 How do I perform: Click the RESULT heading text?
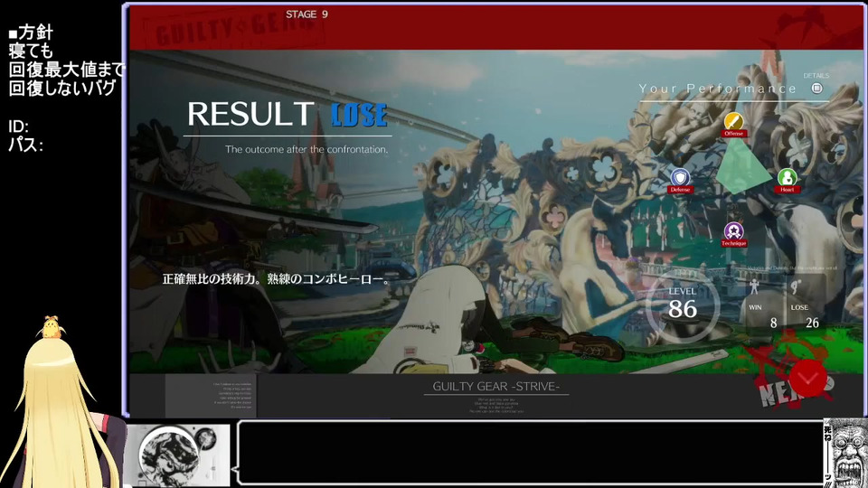point(250,114)
